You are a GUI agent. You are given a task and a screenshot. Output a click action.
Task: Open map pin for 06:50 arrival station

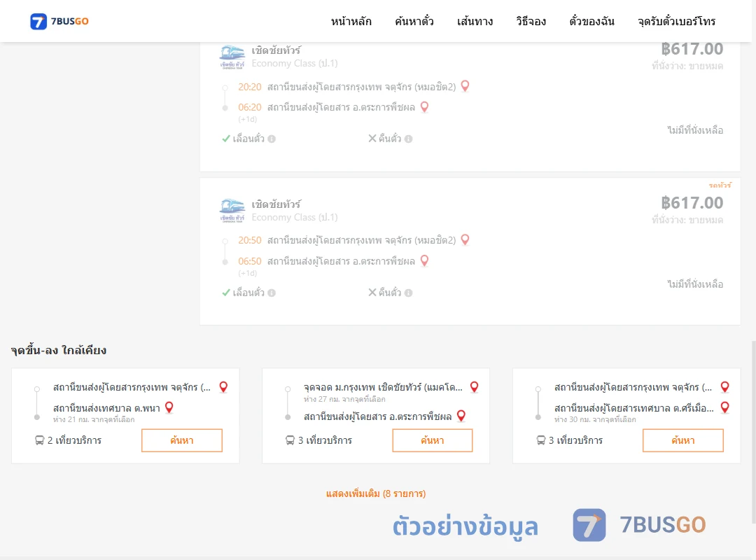424,260
